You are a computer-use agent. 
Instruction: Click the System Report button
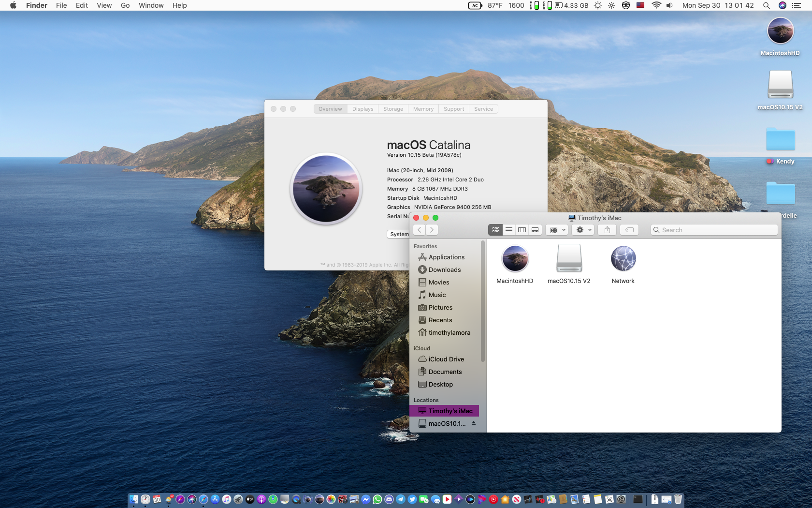(x=399, y=234)
